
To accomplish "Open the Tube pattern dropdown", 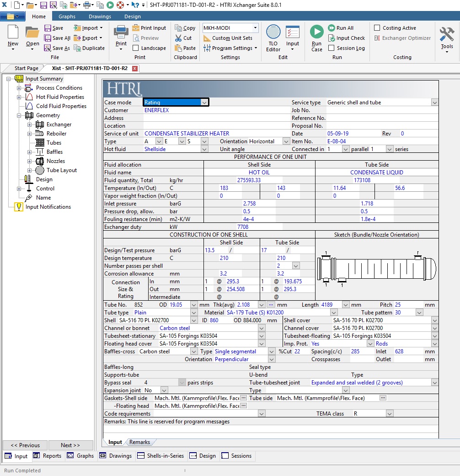I will click(419, 313).
